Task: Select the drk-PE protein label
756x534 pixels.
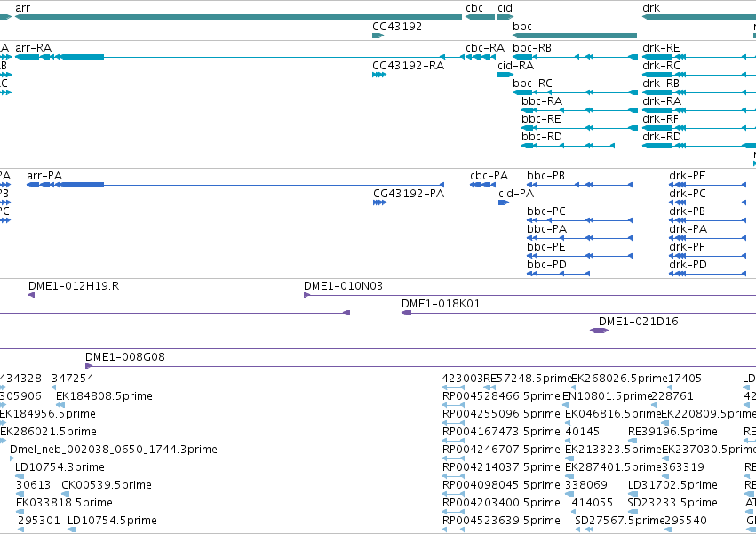Action: 688,176
